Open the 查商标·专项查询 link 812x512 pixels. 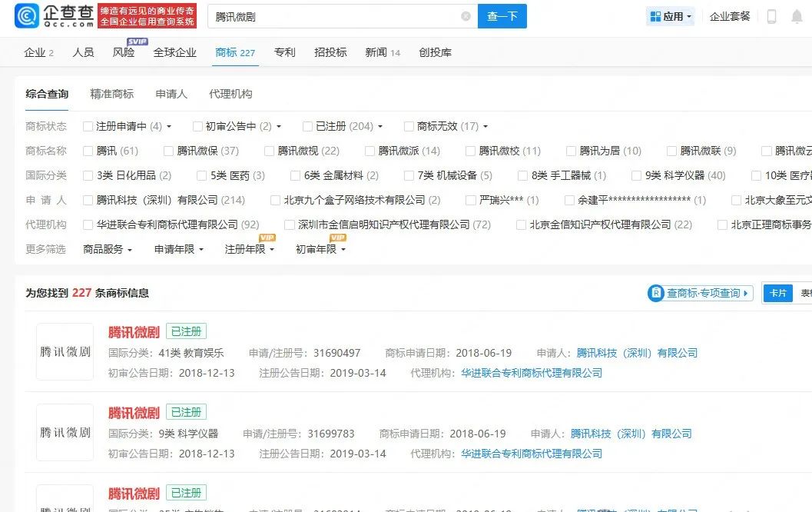700,293
